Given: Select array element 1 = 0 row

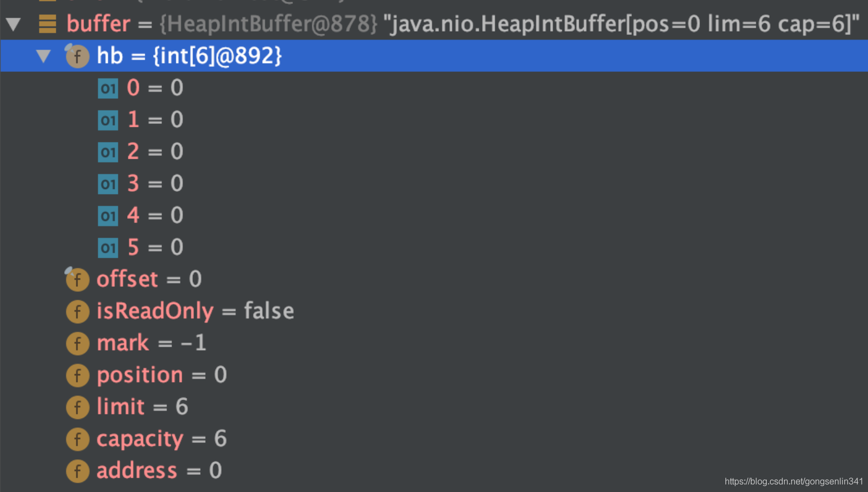Looking at the screenshot, I should coord(434,119).
